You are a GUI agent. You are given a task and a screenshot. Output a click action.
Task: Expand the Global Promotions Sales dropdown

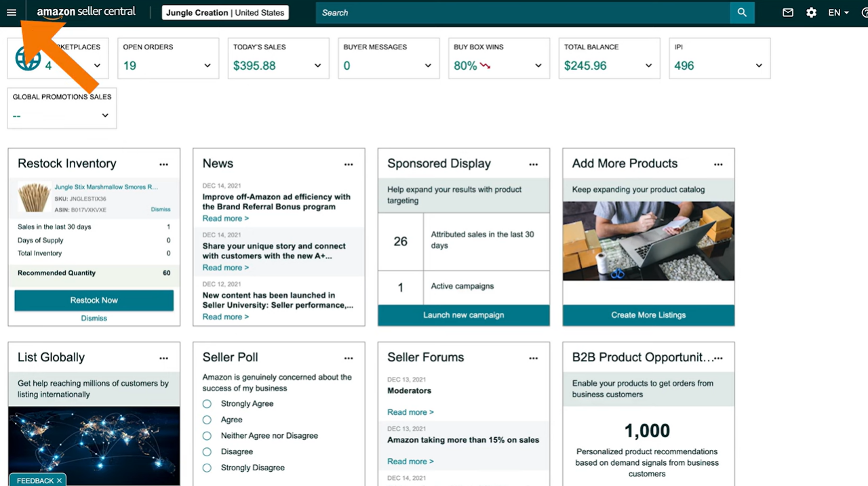tap(105, 115)
